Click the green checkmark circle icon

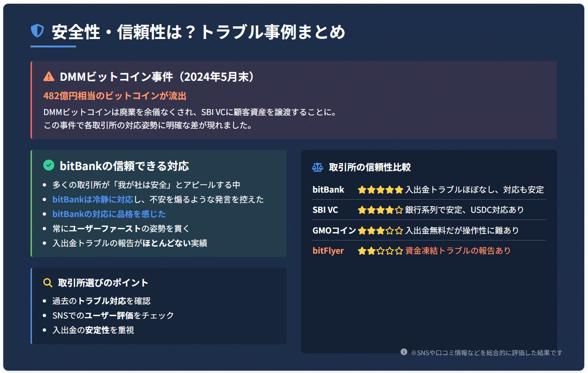point(49,165)
